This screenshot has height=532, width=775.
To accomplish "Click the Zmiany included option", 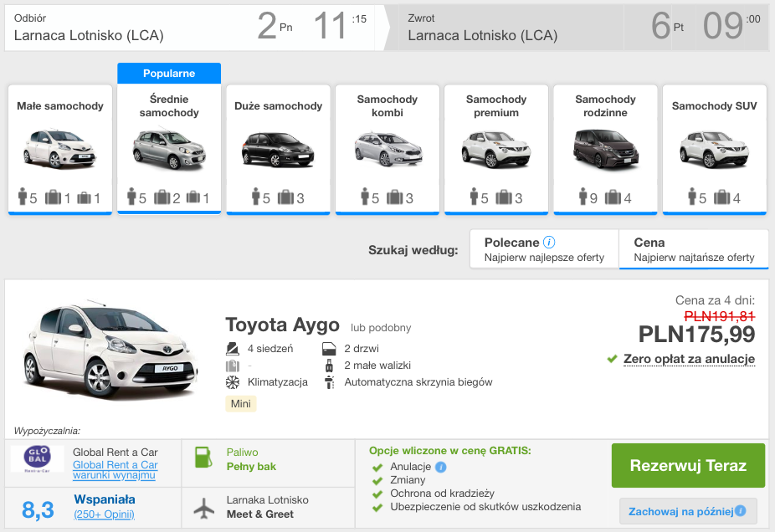I will [x=408, y=479].
